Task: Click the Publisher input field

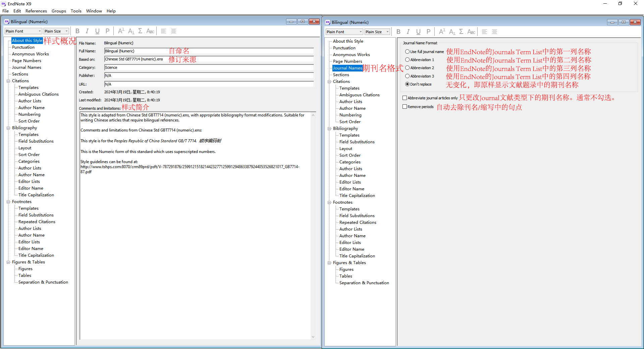Action: point(209,76)
